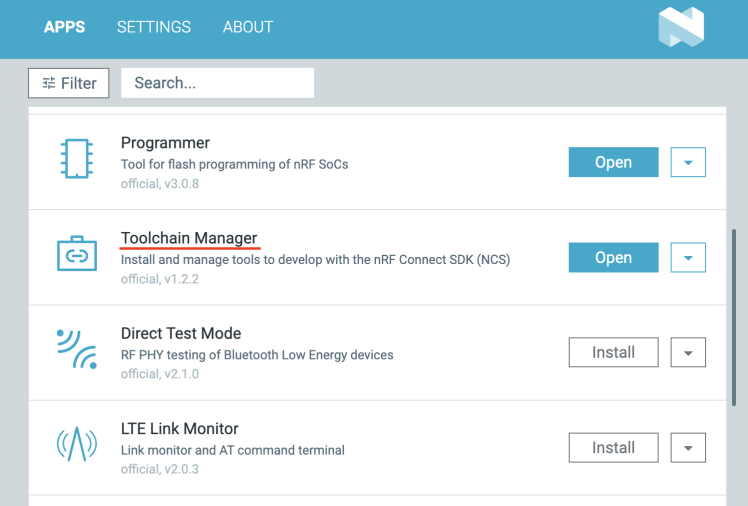Install the LTE Link Monitor app
The image size is (748, 506).
613,447
